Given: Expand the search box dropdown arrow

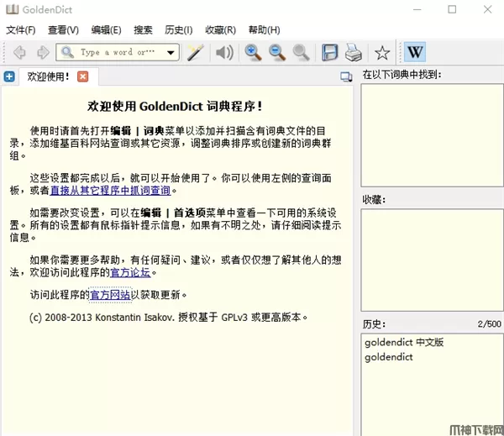Looking at the screenshot, I should pyautogui.click(x=171, y=53).
